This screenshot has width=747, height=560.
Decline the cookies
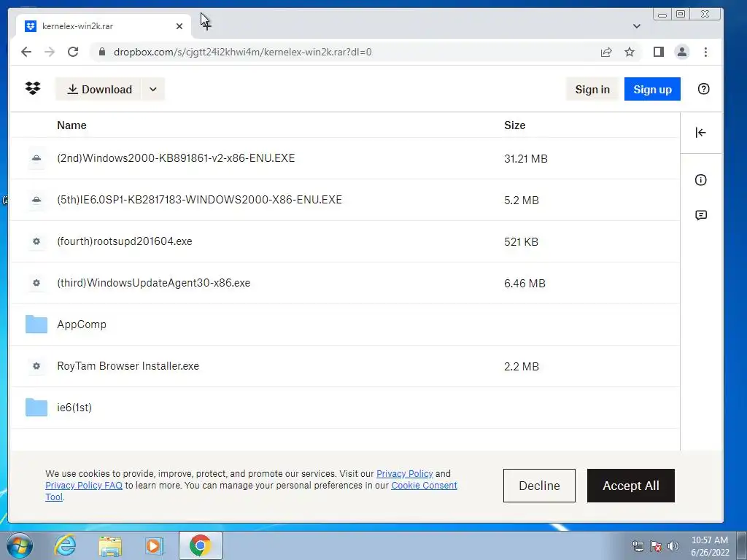click(539, 486)
